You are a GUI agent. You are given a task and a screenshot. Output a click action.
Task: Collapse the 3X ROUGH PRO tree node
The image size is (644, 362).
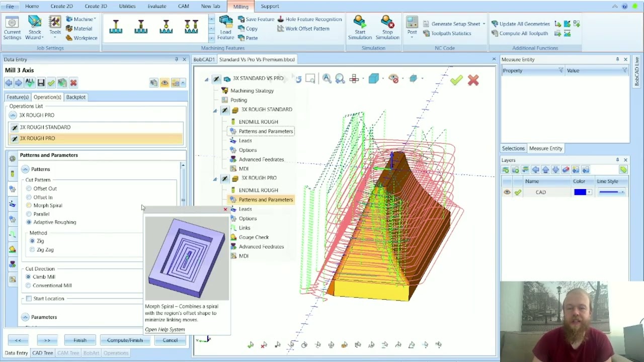pos(215,178)
